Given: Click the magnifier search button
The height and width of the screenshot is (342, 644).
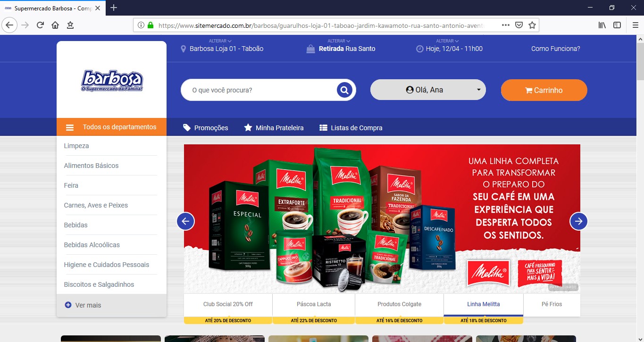Looking at the screenshot, I should pos(344,90).
